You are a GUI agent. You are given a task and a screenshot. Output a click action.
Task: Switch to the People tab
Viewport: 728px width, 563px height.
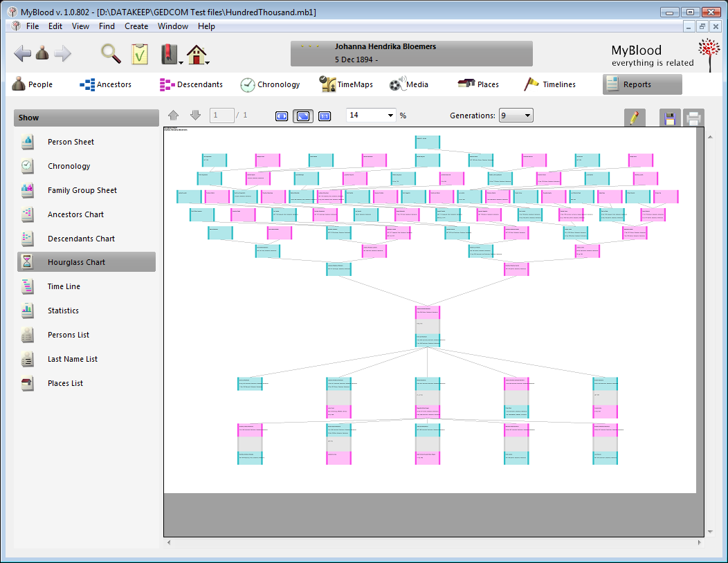[x=33, y=84]
